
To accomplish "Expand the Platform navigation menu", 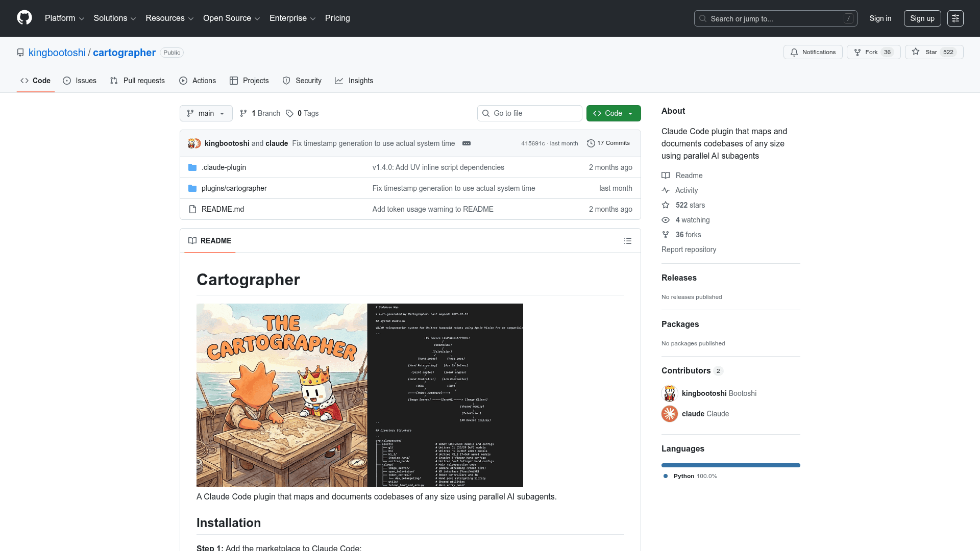I will [x=64, y=18].
